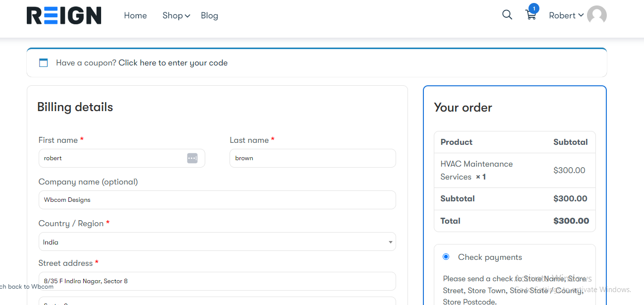This screenshot has width=644, height=305.
Task: Click the Subtotal row label
Action: click(458, 198)
